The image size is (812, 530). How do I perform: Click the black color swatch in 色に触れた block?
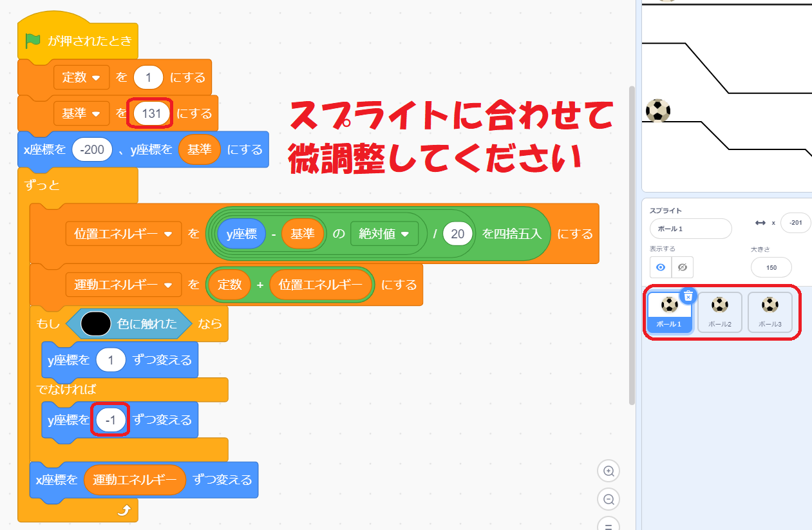pos(96,324)
